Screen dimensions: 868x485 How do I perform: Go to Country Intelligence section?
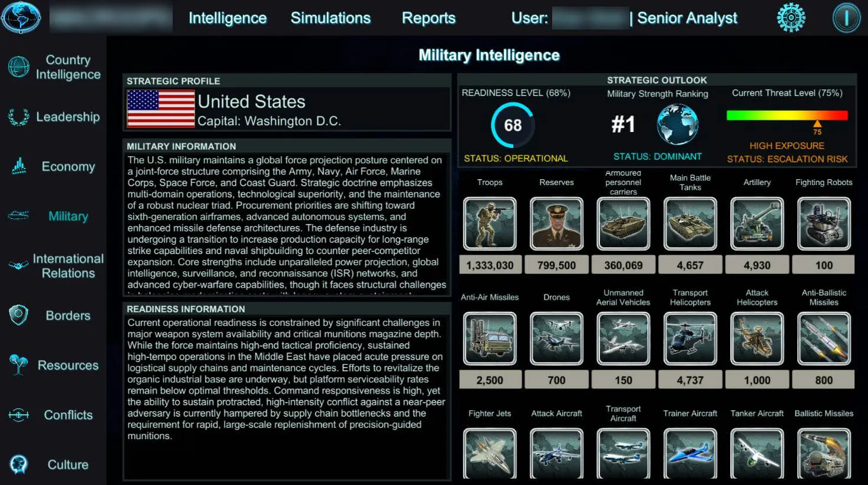tap(68, 67)
